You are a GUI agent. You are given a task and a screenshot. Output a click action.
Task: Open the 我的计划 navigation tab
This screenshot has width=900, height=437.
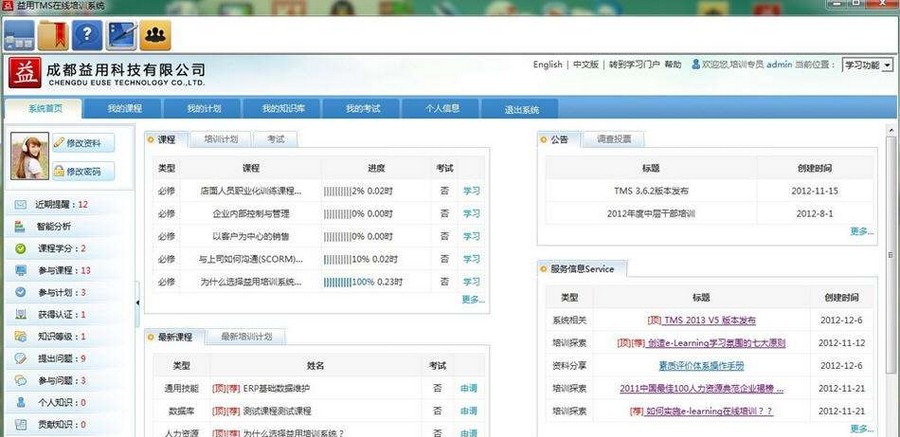click(x=203, y=109)
